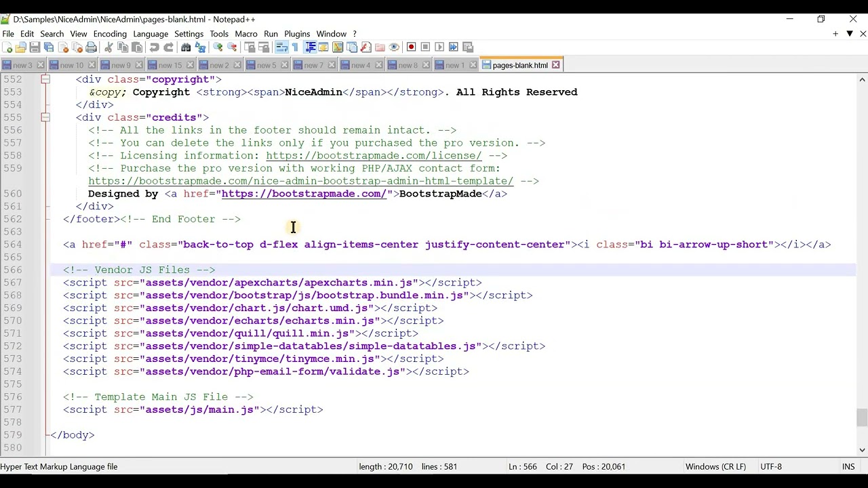Toggle Word Wrap in the toolbar

pos(281,47)
